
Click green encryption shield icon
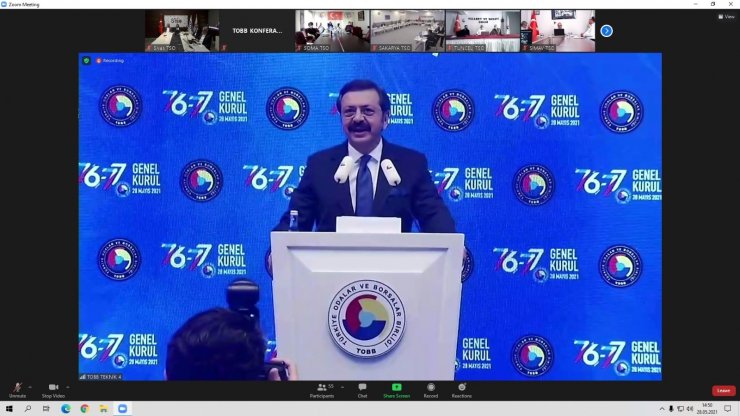click(86, 60)
